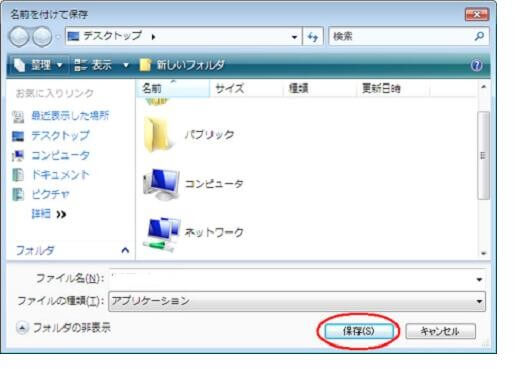Select the ネットワーク item name text

[x=214, y=232]
